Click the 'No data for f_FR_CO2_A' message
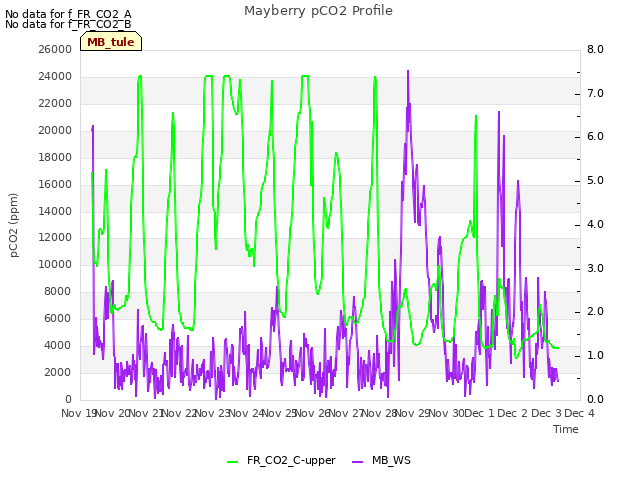This screenshot has height=480, width=640. [x=68, y=14]
